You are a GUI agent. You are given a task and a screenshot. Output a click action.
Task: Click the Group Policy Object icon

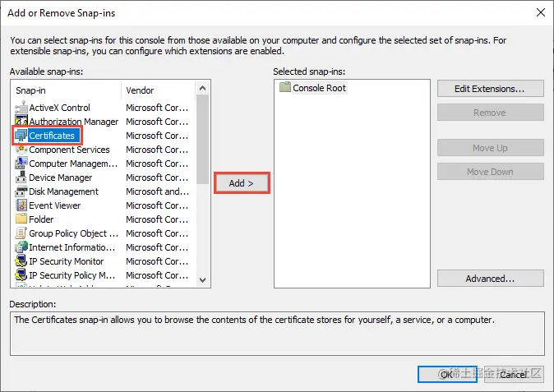tap(21, 233)
